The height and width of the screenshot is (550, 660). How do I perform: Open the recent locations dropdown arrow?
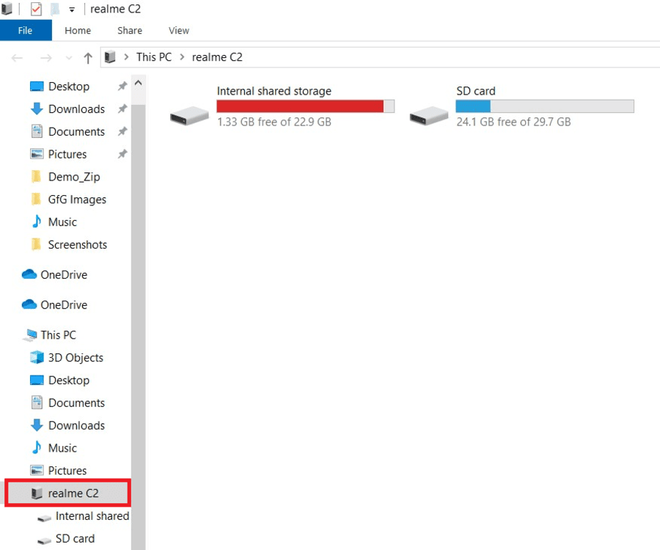pos(69,58)
